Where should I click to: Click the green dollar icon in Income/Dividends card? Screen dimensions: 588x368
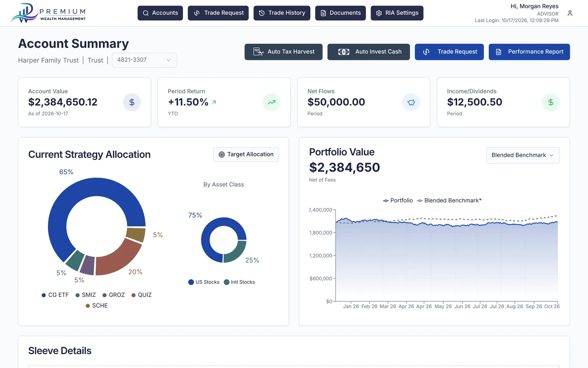551,102
